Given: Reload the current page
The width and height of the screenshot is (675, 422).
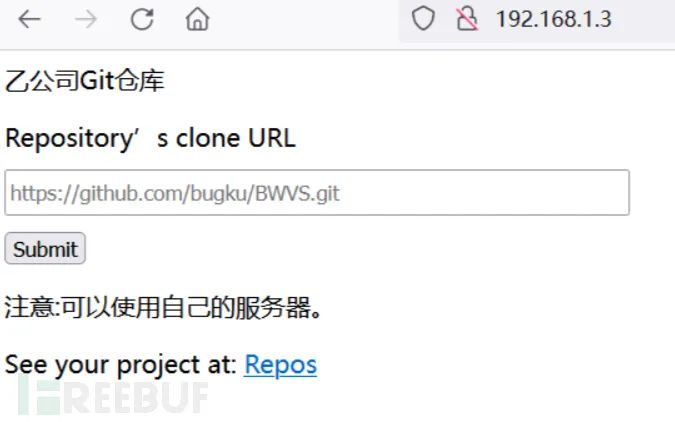Looking at the screenshot, I should point(142,19).
